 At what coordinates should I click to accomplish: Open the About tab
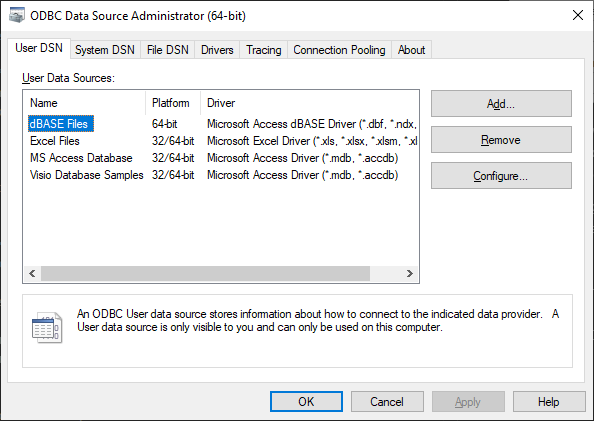[411, 50]
